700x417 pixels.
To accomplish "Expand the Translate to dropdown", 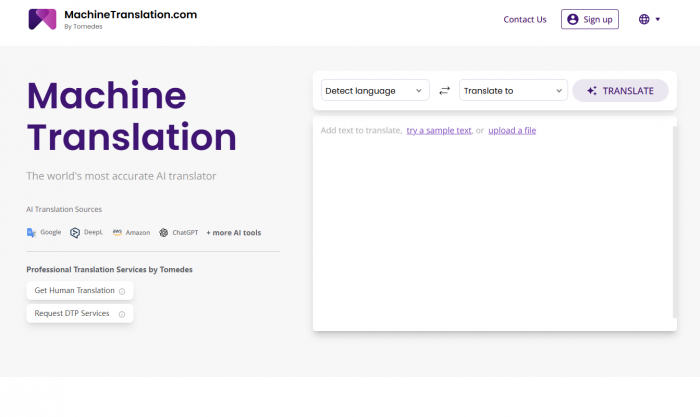I will point(513,90).
